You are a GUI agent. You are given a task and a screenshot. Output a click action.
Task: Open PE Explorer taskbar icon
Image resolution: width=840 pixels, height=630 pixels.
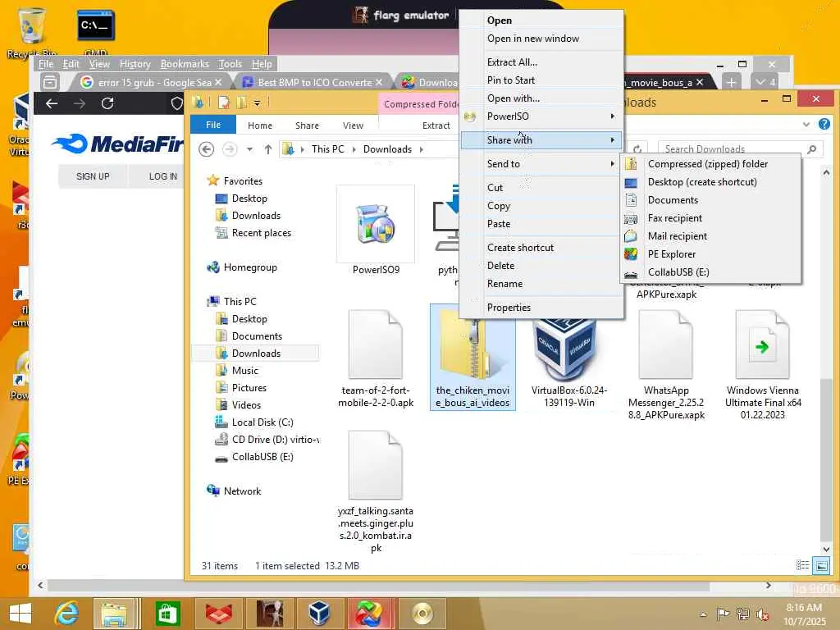point(370,613)
